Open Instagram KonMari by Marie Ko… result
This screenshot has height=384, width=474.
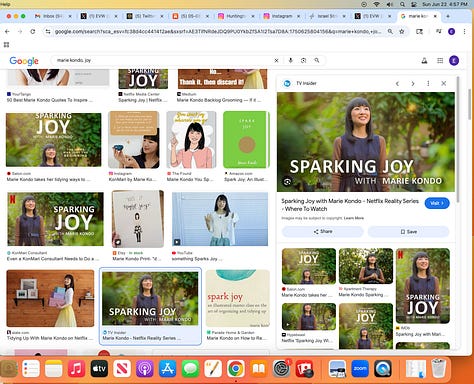coord(133,139)
